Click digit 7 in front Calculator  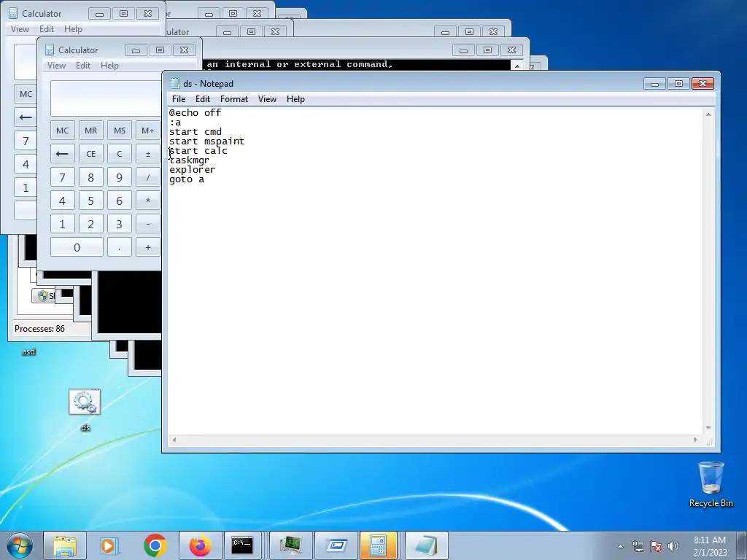[x=63, y=178]
